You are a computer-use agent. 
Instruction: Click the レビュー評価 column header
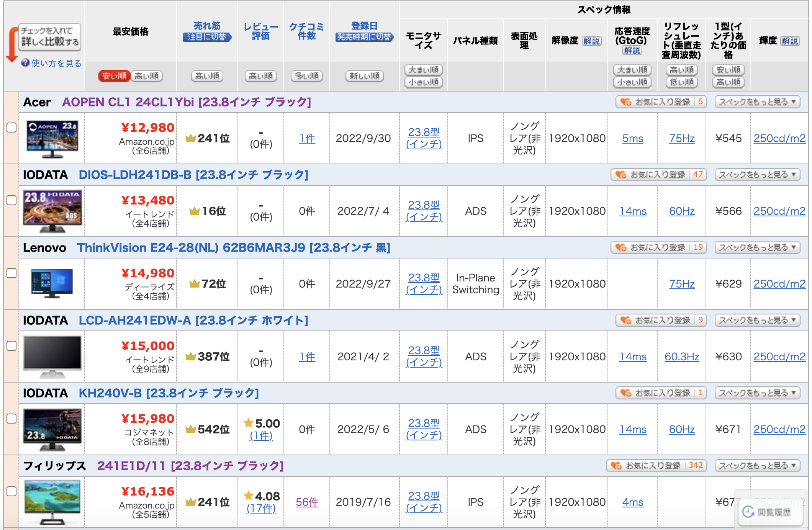tap(261, 31)
